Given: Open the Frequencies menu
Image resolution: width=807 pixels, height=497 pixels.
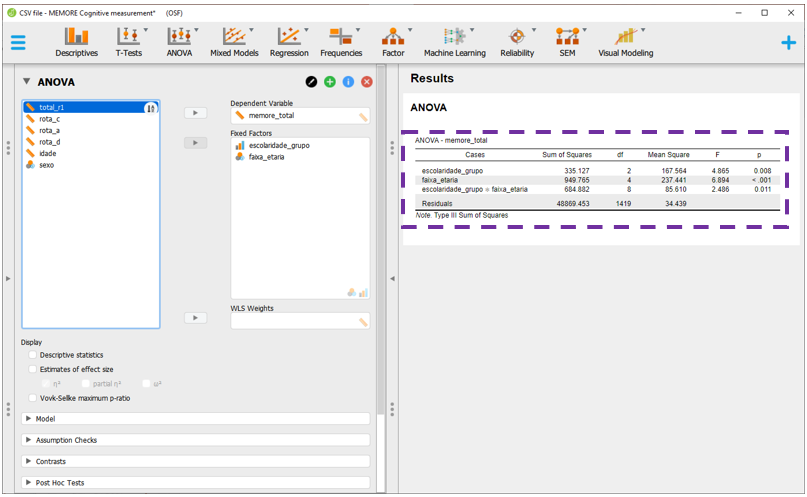Looking at the screenshot, I should [x=341, y=42].
